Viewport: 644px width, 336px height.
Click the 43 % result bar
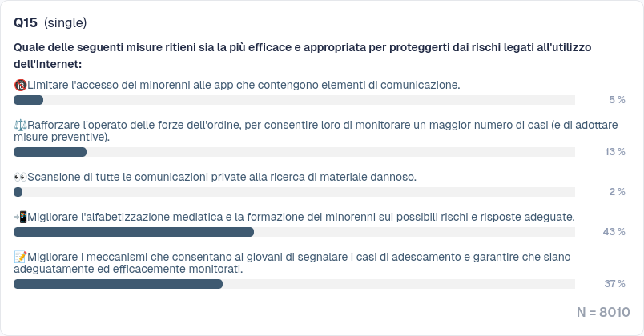coord(134,232)
